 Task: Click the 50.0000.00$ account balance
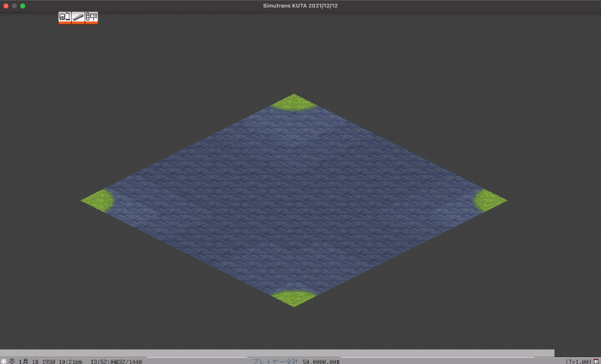point(321,362)
